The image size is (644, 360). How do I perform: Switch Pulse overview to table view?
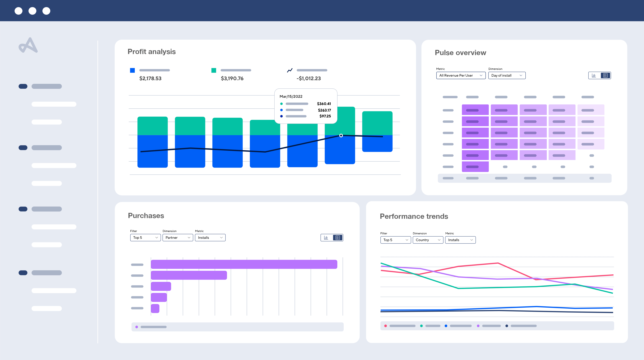tap(605, 75)
